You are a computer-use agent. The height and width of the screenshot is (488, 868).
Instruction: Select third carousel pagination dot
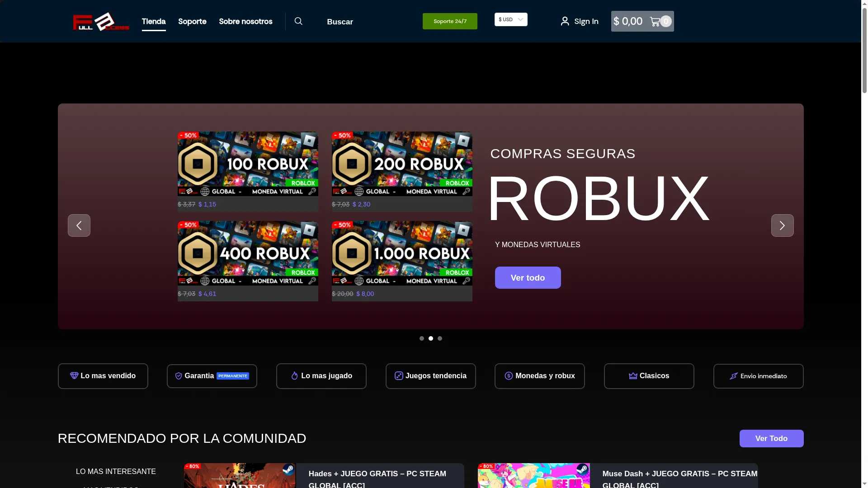point(440,338)
